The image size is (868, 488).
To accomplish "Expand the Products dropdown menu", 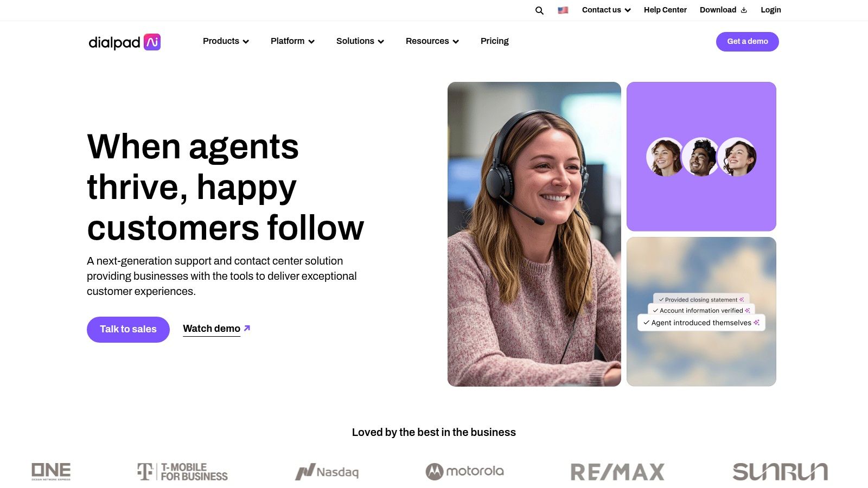I will (226, 41).
